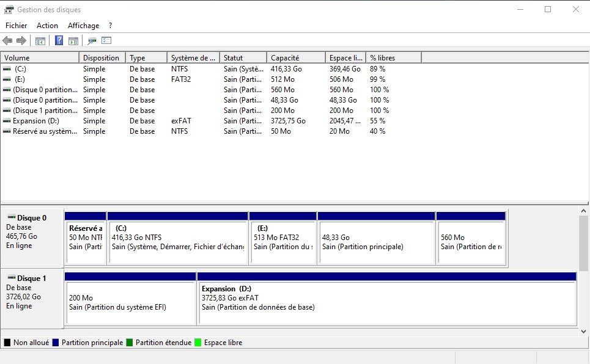Click the Disque 0 disk icon
The width and height of the screenshot is (590, 364).
point(11,217)
